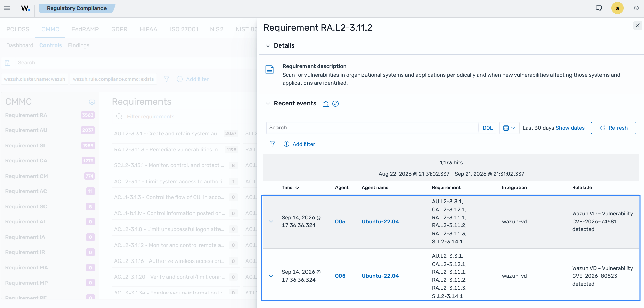Switch to the ISO 27001 tab
The height and width of the screenshot is (308, 644).
click(184, 29)
